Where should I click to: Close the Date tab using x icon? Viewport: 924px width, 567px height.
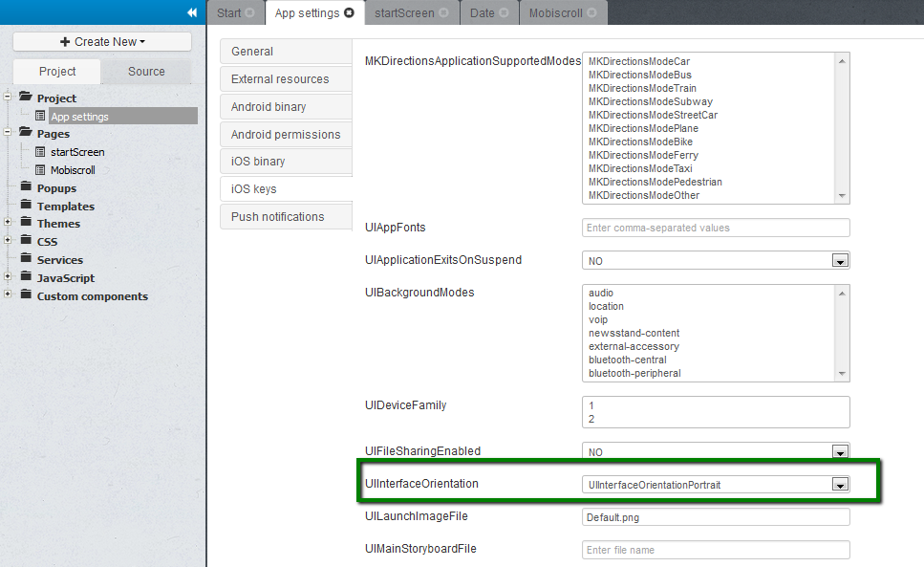pos(505,13)
